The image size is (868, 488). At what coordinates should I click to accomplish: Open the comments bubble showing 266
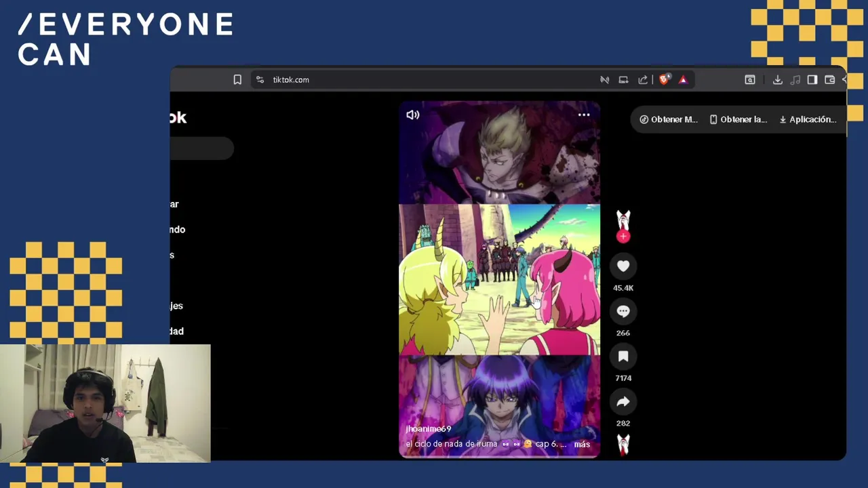(x=623, y=311)
